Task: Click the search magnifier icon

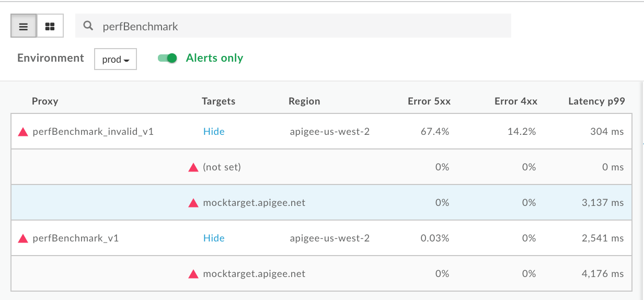Action: pyautogui.click(x=88, y=26)
